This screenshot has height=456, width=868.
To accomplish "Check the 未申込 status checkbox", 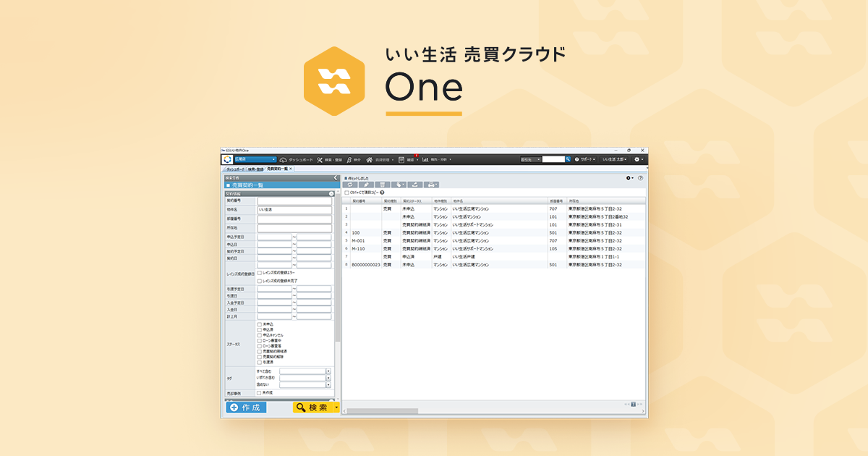I will (x=259, y=324).
